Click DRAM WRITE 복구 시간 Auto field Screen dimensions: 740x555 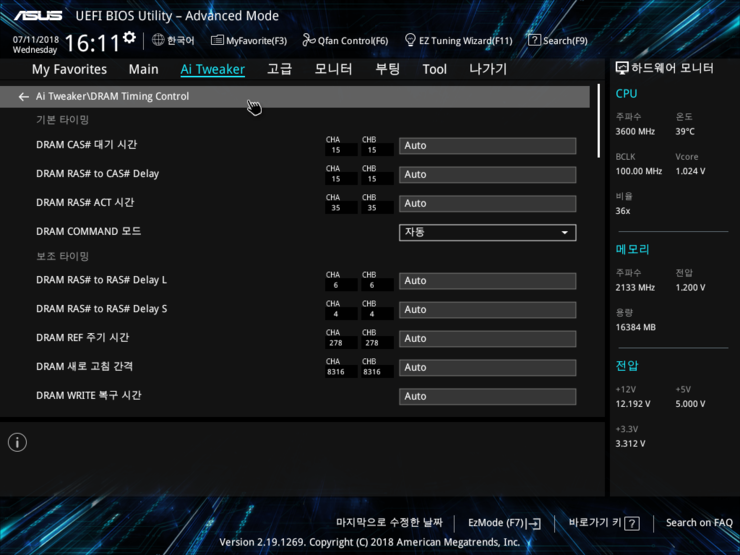[x=488, y=396]
